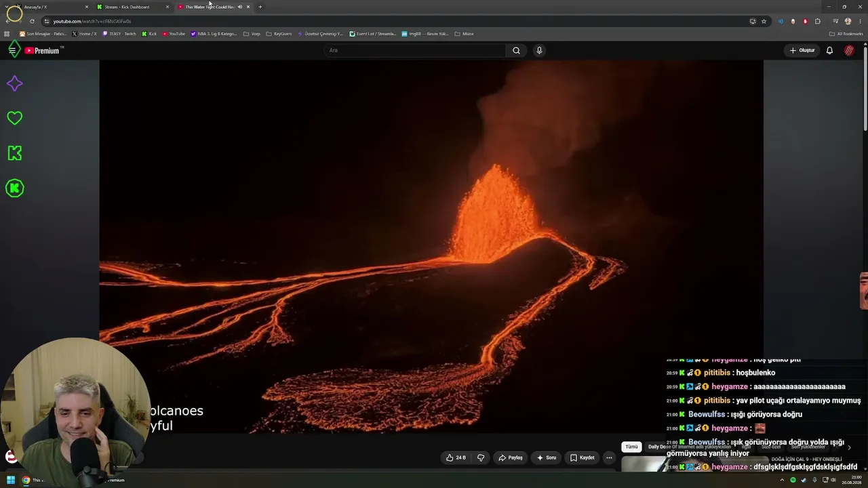Go to the YouTube Premium home logo
The image size is (868, 488).
[x=43, y=51]
